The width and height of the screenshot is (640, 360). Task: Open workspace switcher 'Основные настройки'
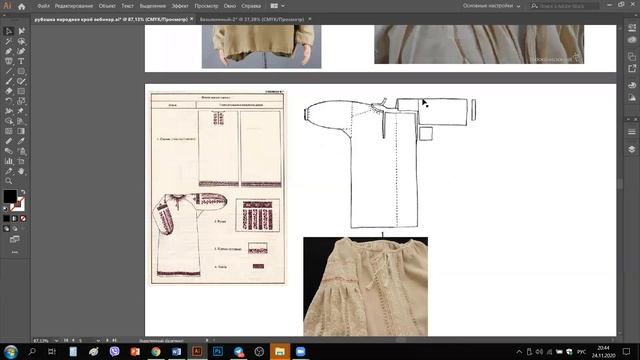tap(491, 6)
